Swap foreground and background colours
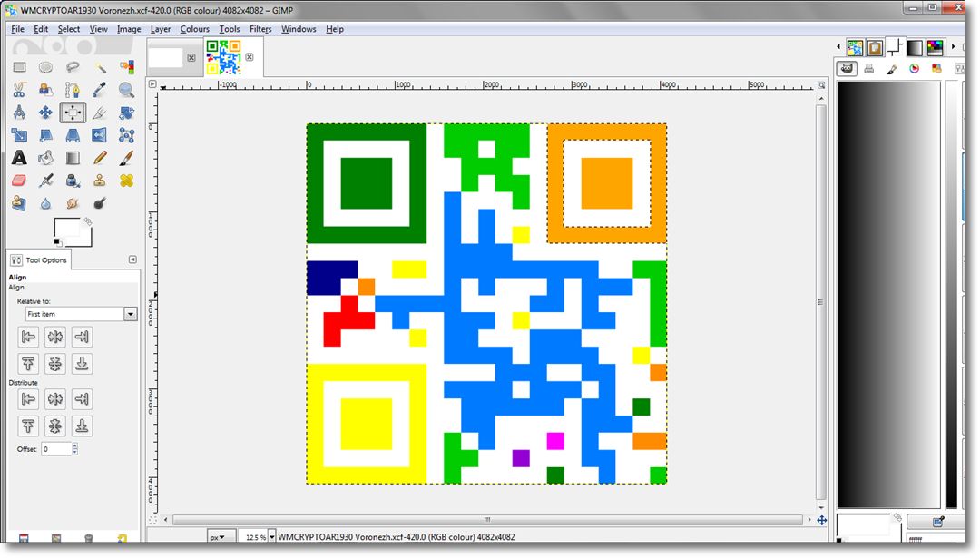This screenshot has width=980, height=558. click(x=87, y=221)
